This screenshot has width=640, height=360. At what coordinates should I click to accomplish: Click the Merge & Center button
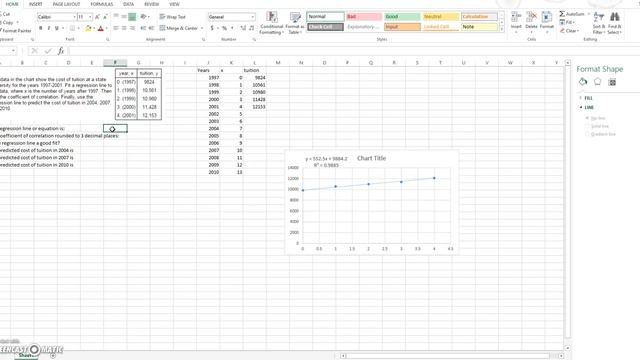tap(179, 28)
